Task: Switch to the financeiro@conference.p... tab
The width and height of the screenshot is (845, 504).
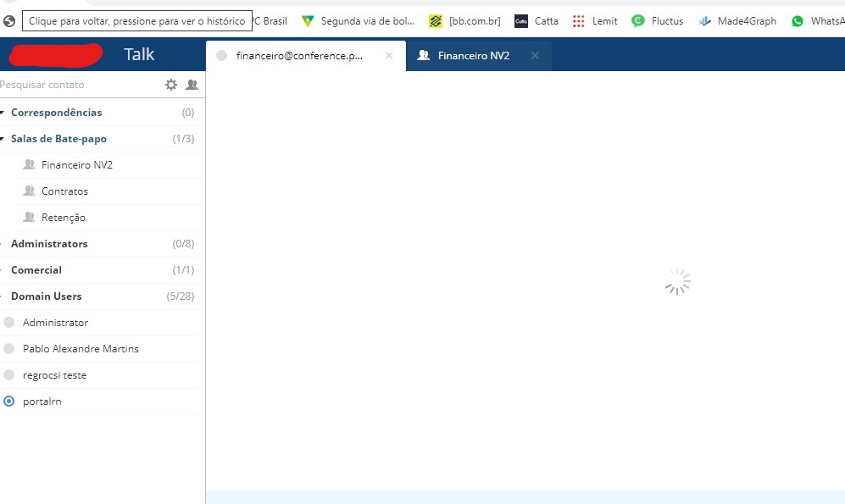Action: pyautogui.click(x=306, y=55)
